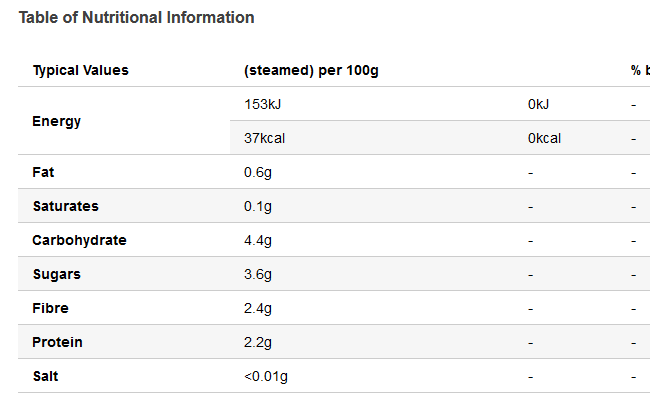650x415 pixels.
Task: Select the 0kcal cell
Action: (544, 138)
